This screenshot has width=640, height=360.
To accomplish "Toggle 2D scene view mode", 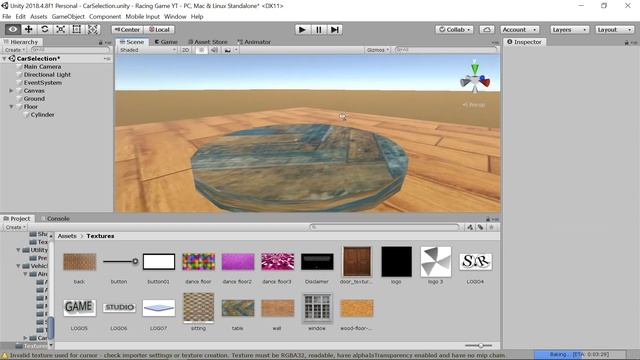I will point(185,50).
